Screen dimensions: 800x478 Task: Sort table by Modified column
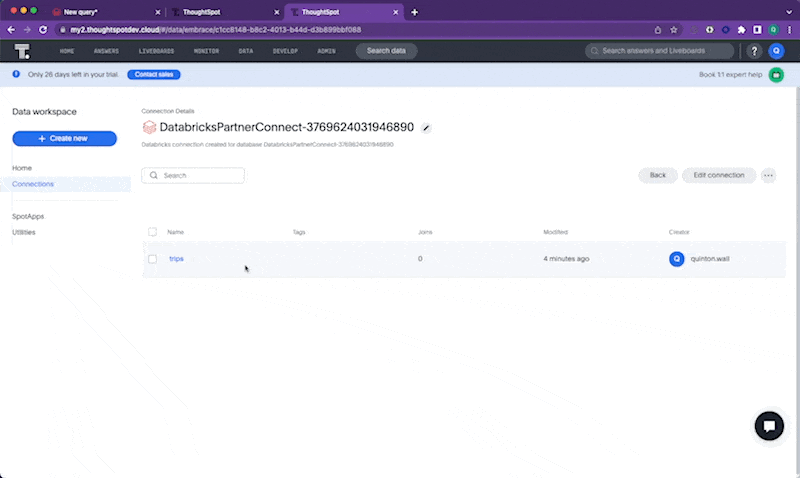click(555, 232)
